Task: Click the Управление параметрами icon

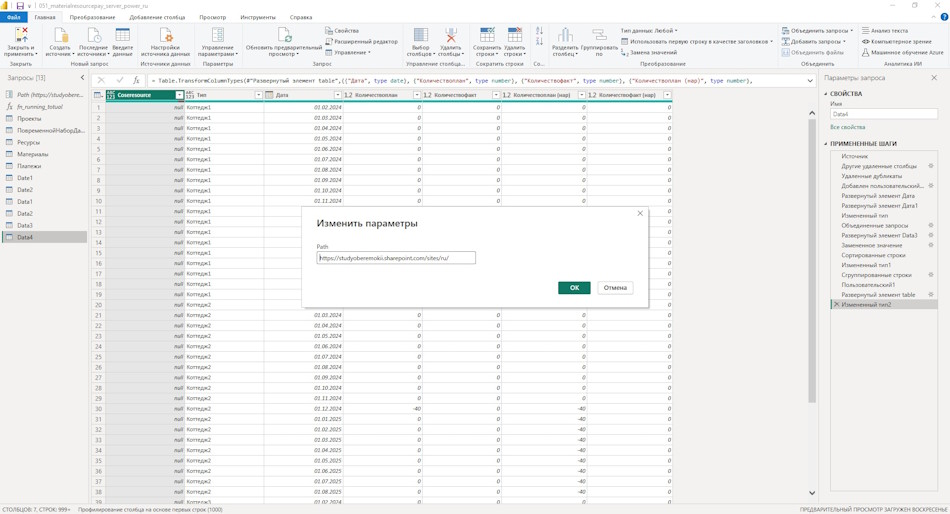Action: click(x=218, y=35)
